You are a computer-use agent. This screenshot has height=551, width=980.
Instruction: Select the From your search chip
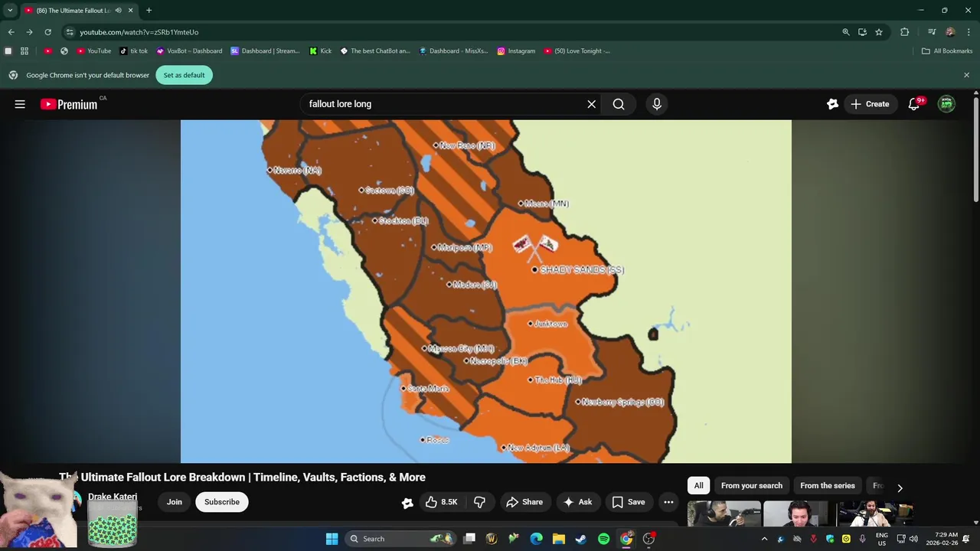tap(752, 486)
